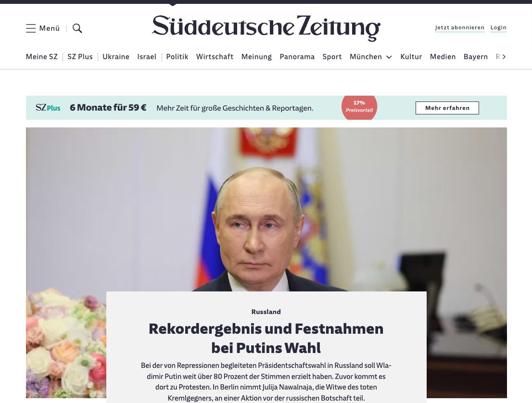This screenshot has width=532, height=403.
Task: Click the Jetzt abonnieren link
Action: (460, 28)
